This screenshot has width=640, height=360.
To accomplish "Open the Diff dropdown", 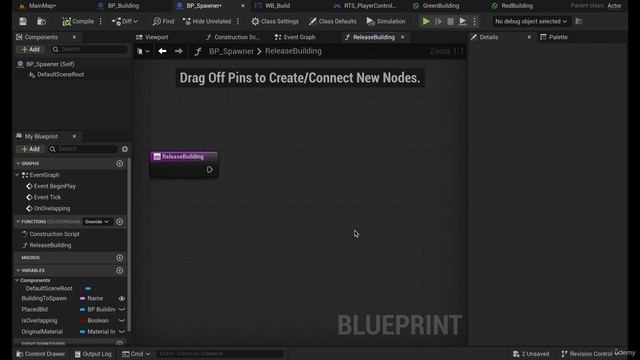I will pos(125,21).
